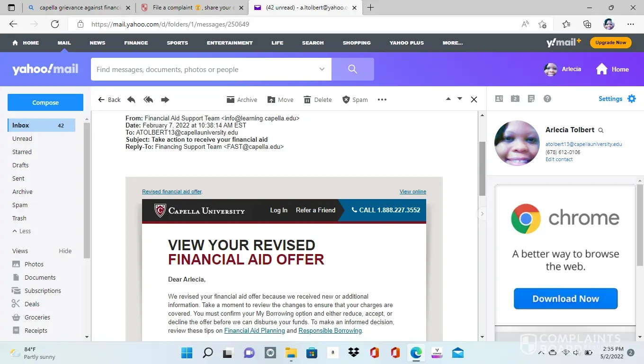The image size is (644, 364).
Task: Open the Arlecia account menu
Action: (563, 69)
